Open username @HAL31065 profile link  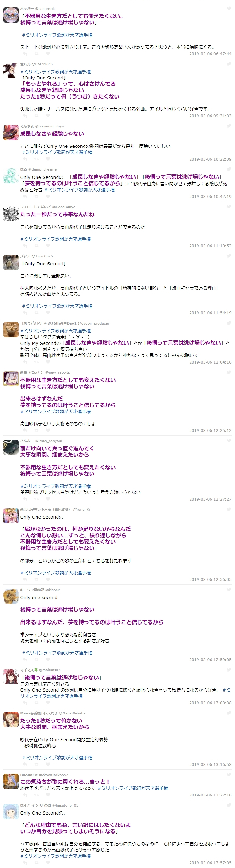tap(42, 64)
